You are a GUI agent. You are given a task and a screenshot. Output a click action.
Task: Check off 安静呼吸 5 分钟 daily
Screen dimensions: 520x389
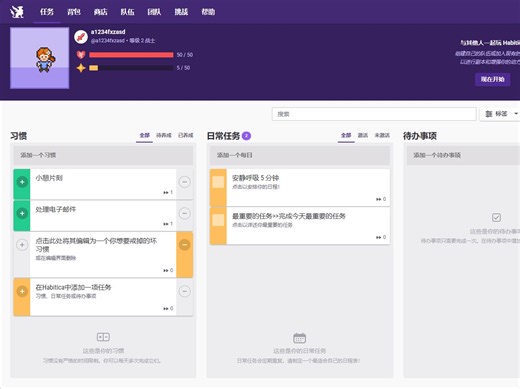tap(218, 182)
